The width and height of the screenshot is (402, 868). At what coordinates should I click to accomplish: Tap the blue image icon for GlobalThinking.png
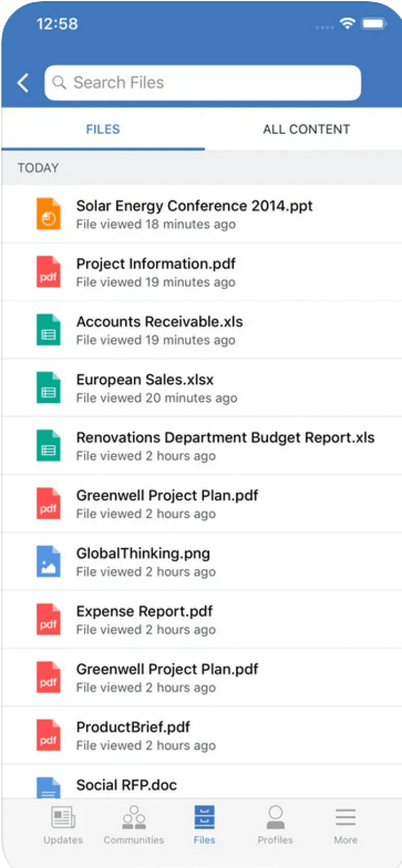[x=48, y=562]
